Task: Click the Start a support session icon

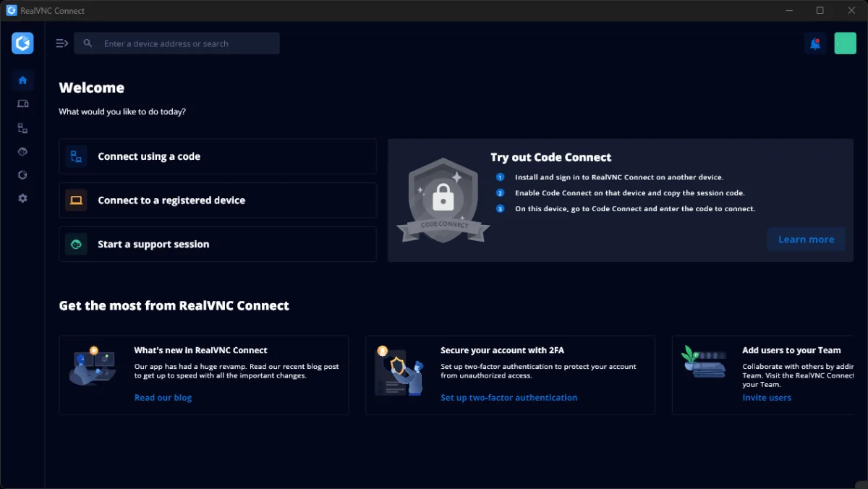Action: click(x=76, y=244)
